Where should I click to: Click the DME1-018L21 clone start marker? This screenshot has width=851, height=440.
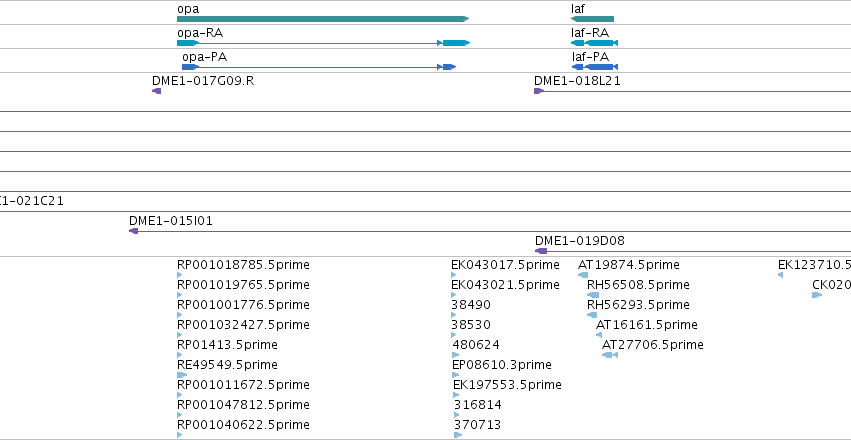tap(538, 91)
